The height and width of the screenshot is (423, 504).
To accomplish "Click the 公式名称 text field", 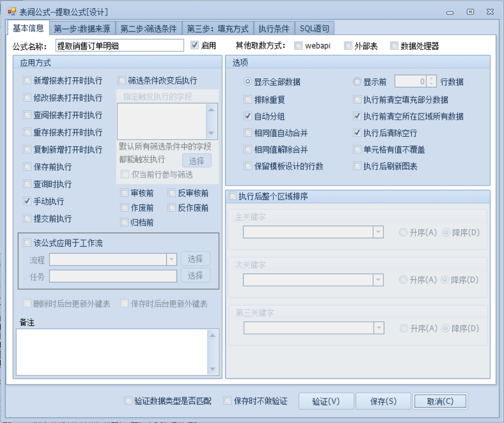I will pyautogui.click(x=119, y=46).
